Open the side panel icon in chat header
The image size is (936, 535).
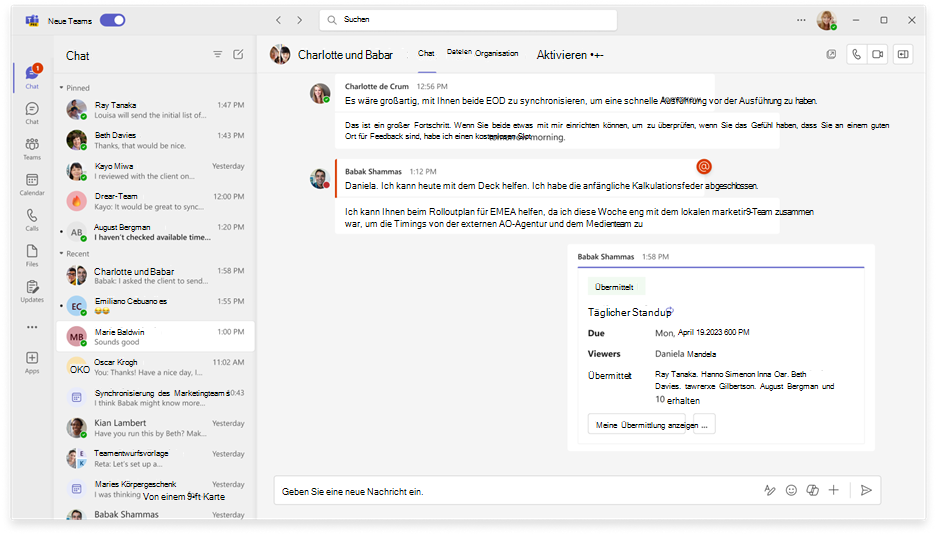[903, 54]
